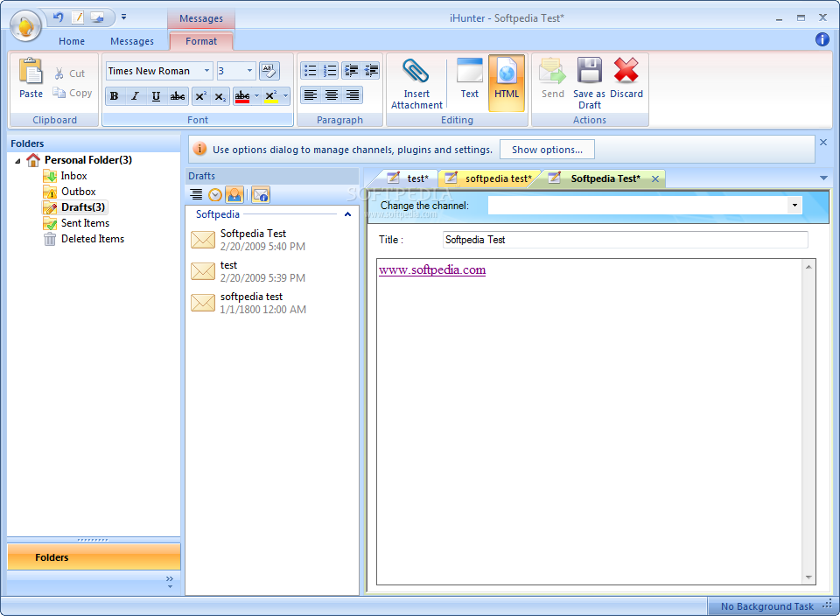This screenshot has width=840, height=616.
Task: Open draft 'Softpedia Test' dated 5:40 PM
Action: point(272,240)
